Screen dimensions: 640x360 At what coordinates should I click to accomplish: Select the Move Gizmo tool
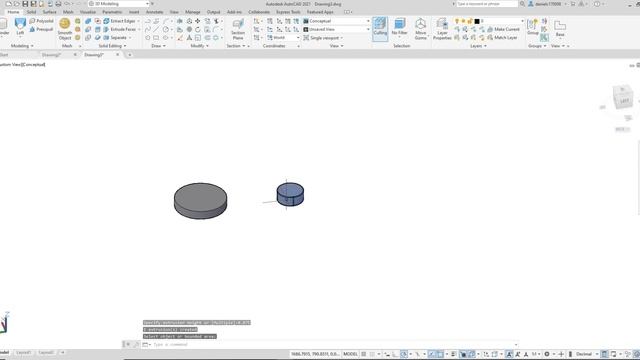coord(420,29)
